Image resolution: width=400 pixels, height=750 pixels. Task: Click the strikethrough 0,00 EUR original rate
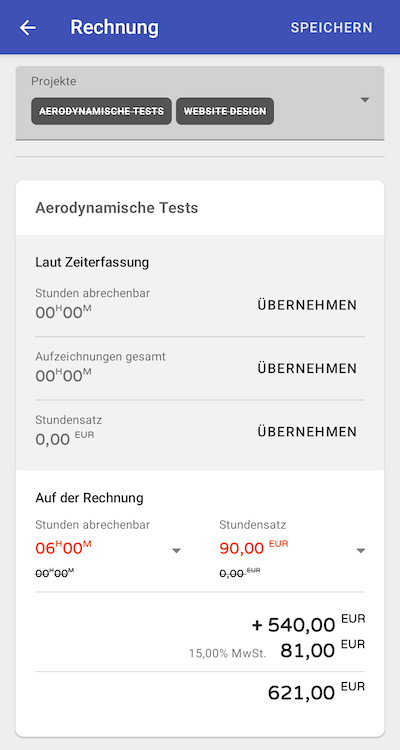click(240, 573)
